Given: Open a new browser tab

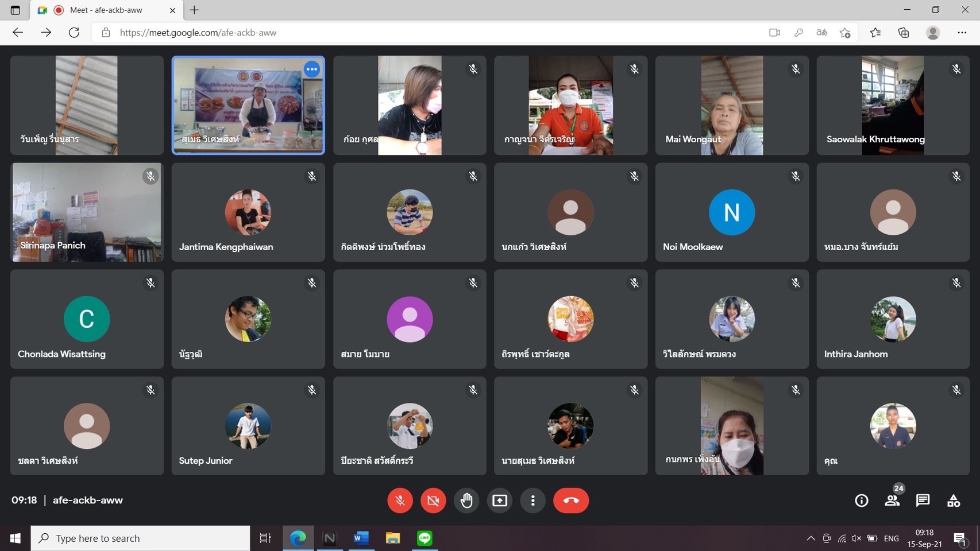Looking at the screenshot, I should 194,10.
